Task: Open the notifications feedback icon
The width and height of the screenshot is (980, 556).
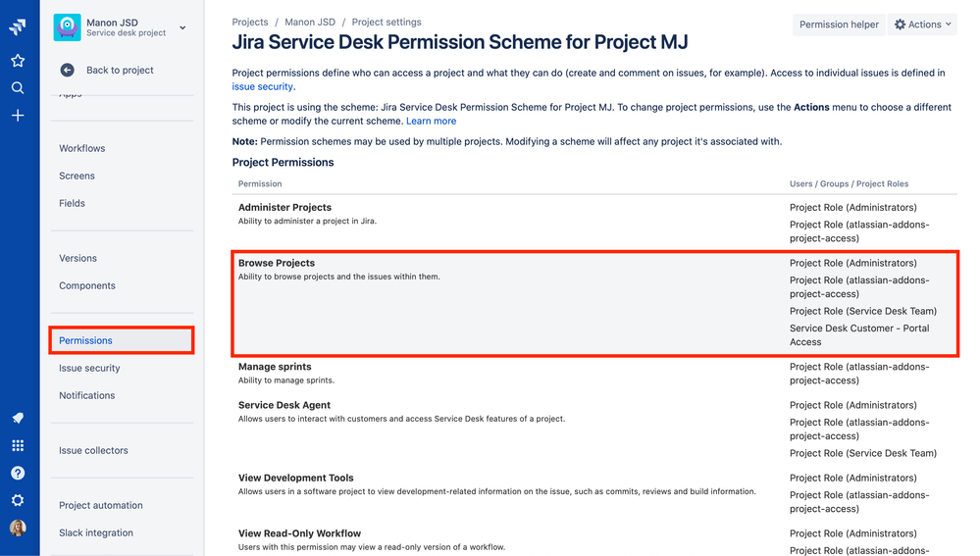Action: pos(18,418)
